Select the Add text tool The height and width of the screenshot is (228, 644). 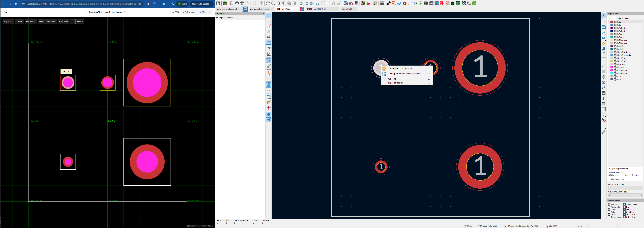[x=603, y=99]
